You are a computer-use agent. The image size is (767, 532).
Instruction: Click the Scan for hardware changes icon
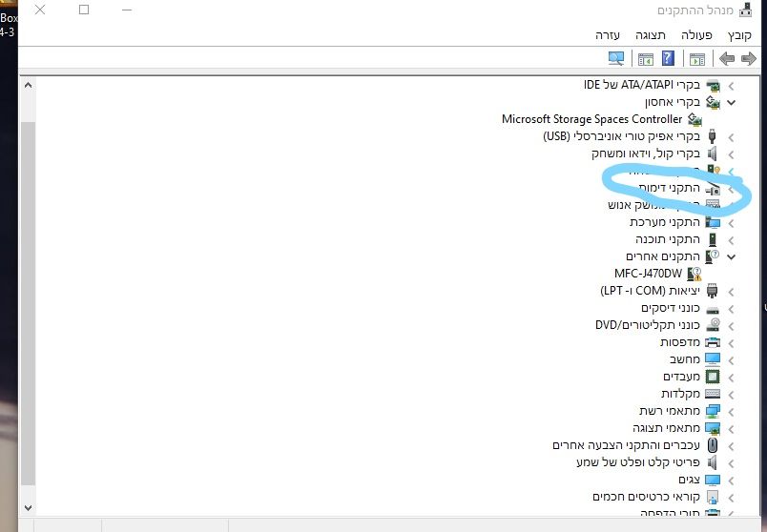tap(615, 58)
